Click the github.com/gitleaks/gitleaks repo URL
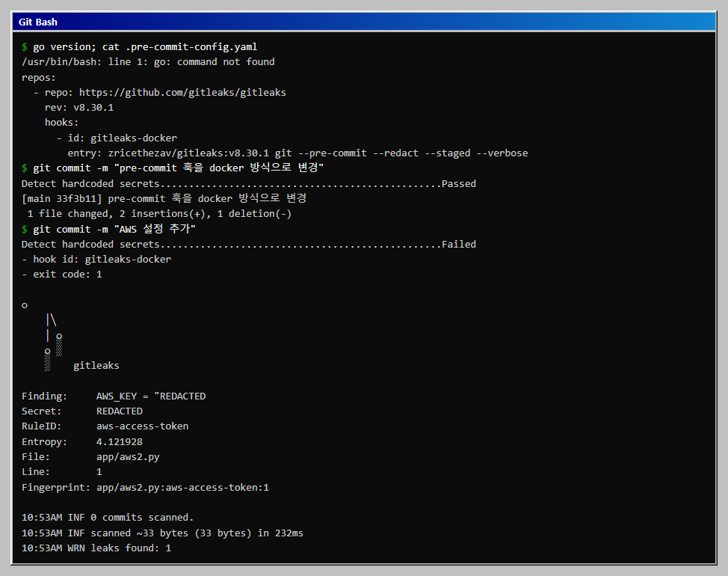Image resolution: width=728 pixels, height=576 pixels. click(182, 93)
